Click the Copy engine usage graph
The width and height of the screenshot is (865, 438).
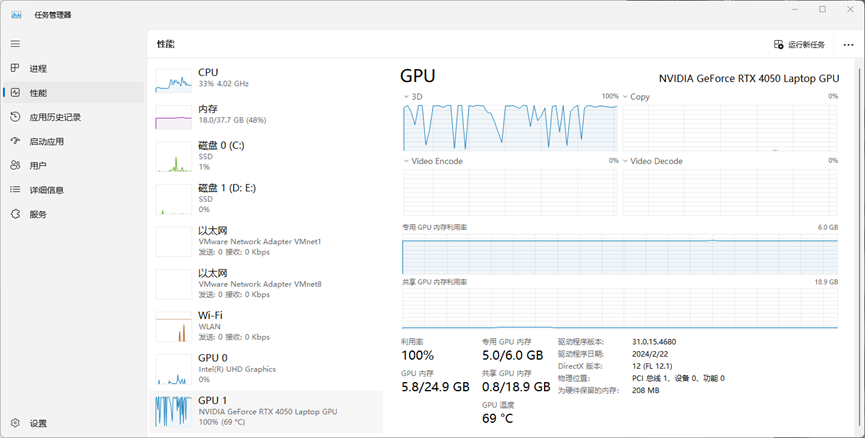coord(730,127)
